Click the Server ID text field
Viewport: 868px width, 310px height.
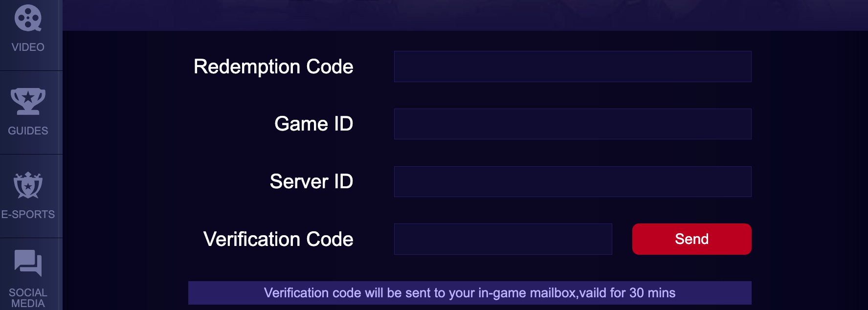(x=572, y=181)
